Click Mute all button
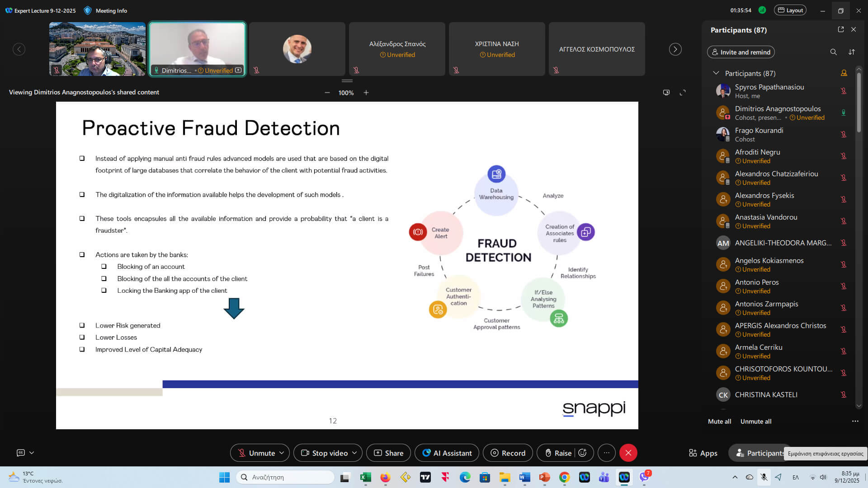The height and width of the screenshot is (488, 868). point(719,421)
